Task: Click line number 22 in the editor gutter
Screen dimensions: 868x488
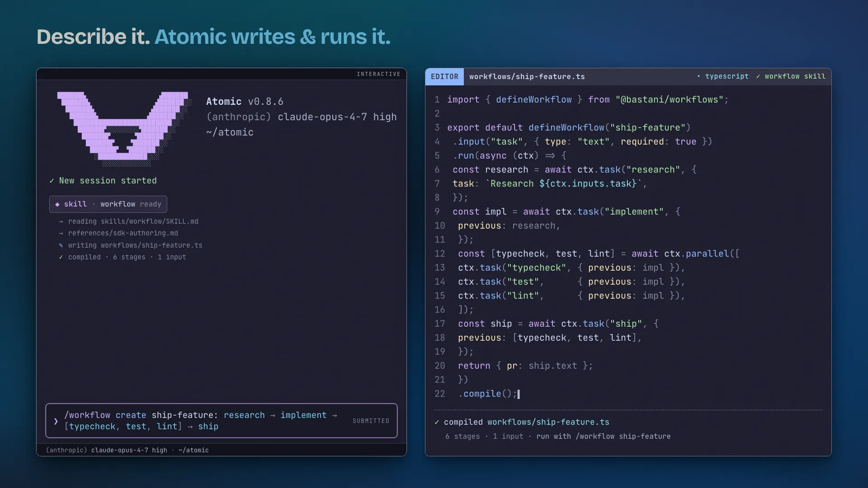Action: 440,394
